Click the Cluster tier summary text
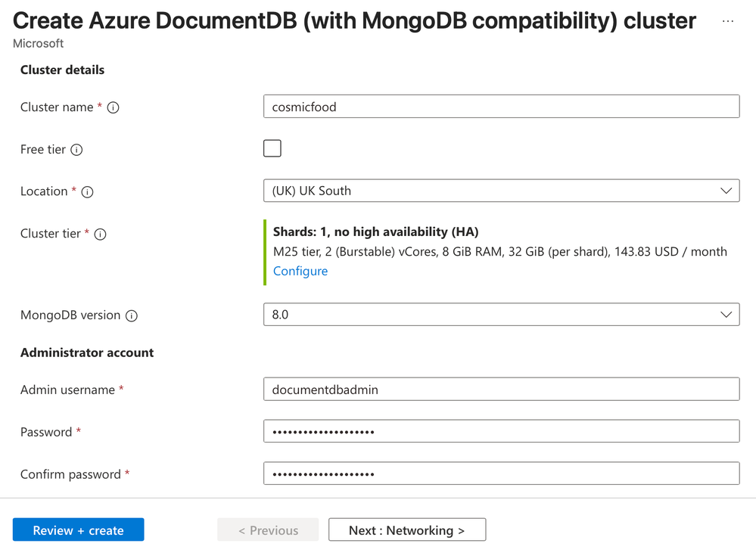Image resolution: width=756 pixels, height=559 pixels. tap(499, 251)
